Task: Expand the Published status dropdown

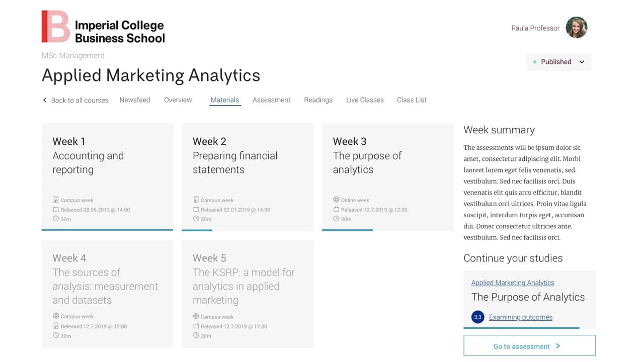Action: coord(559,62)
